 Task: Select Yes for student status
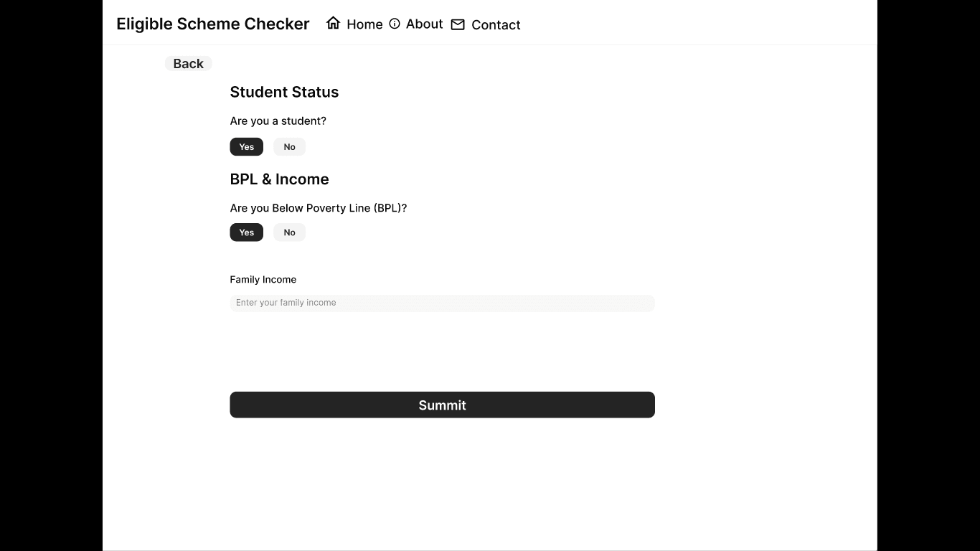tap(247, 147)
